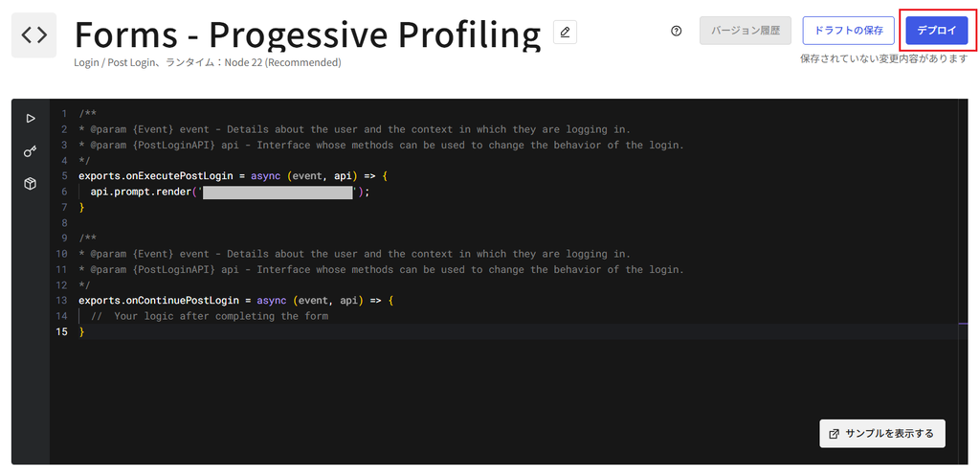Click line number 6 in gutter
The height and width of the screenshot is (476, 980).
pos(64,192)
